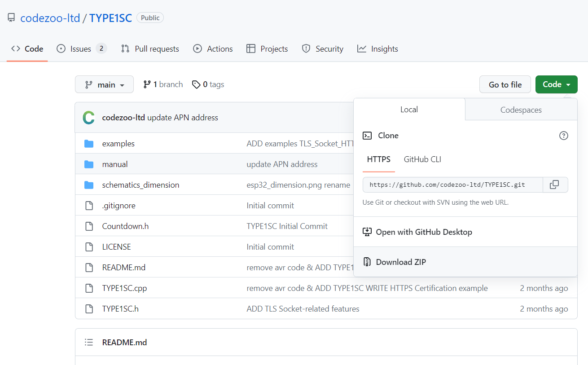
Task: Expand the main branch dropdown
Action: pyautogui.click(x=104, y=84)
